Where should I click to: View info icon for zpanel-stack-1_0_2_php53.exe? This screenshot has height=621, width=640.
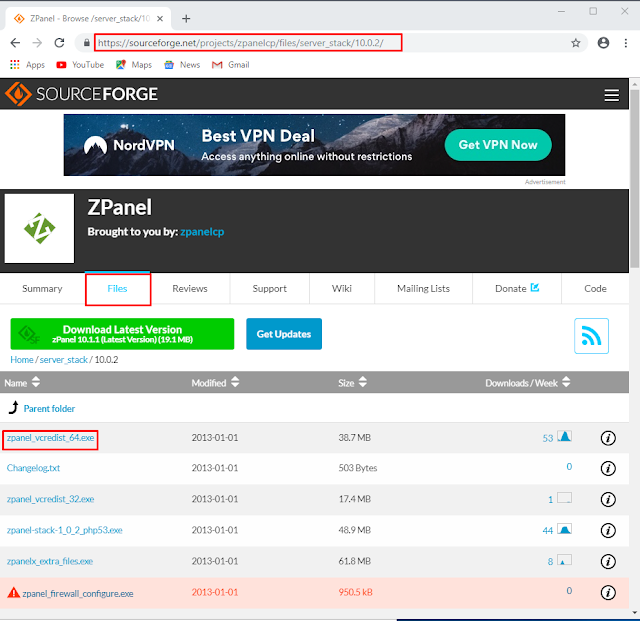(x=608, y=530)
